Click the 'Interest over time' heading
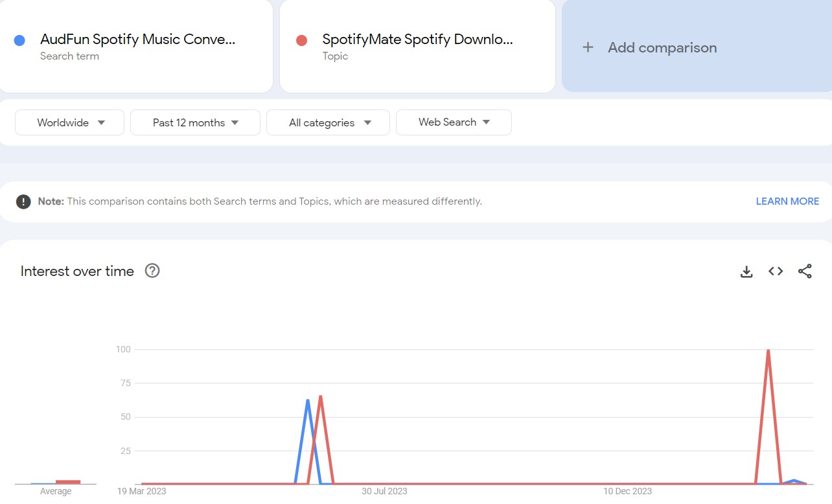This screenshot has height=504, width=832. pos(77,271)
